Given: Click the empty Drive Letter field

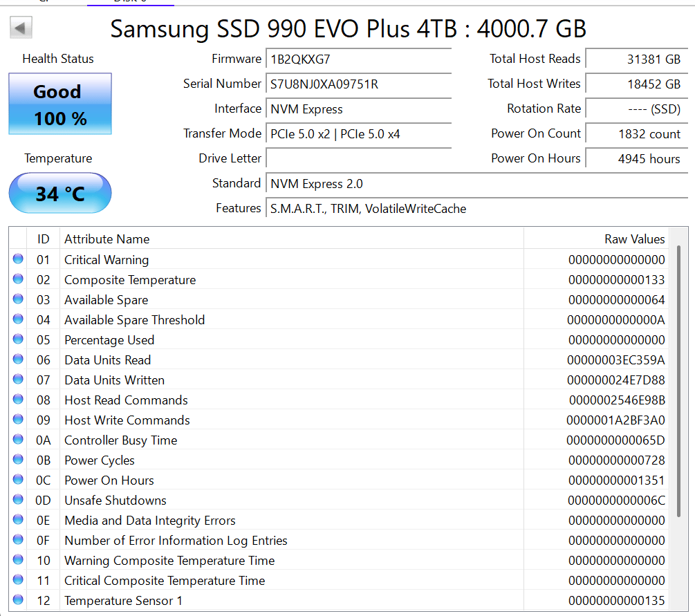Looking at the screenshot, I should (x=359, y=158).
